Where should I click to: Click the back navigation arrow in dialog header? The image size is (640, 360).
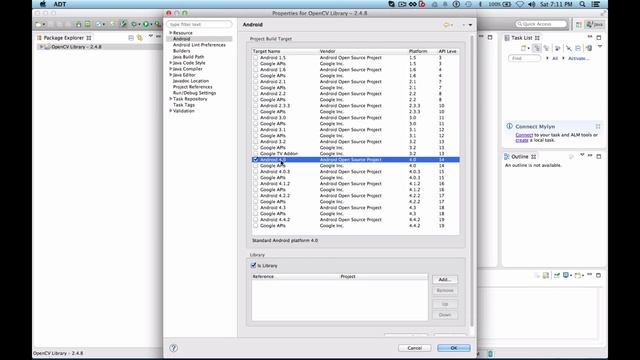(x=446, y=25)
